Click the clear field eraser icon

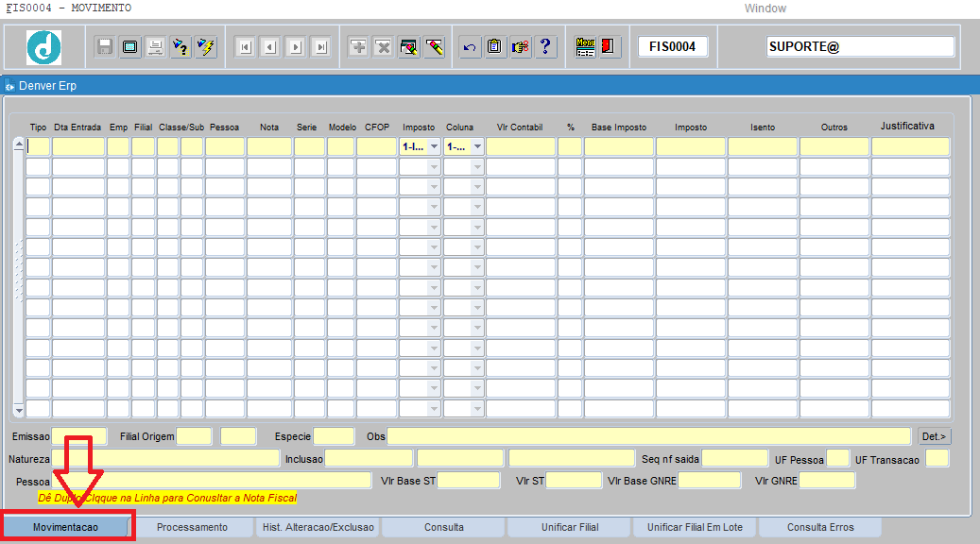(x=434, y=47)
